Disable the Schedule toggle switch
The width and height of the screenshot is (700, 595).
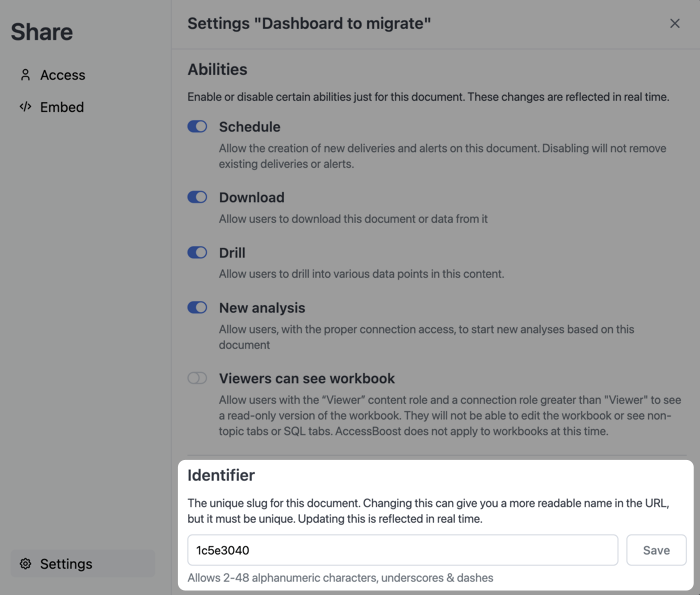pyautogui.click(x=197, y=127)
